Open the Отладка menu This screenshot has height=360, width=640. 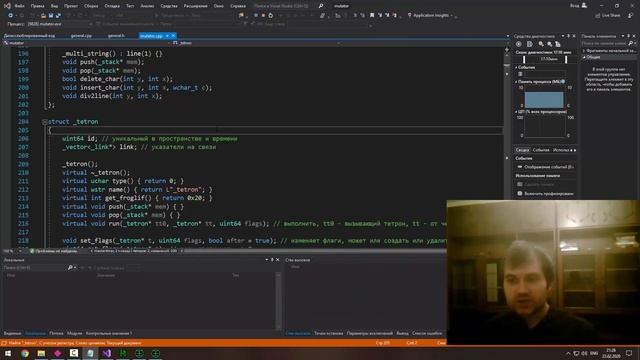[112, 6]
